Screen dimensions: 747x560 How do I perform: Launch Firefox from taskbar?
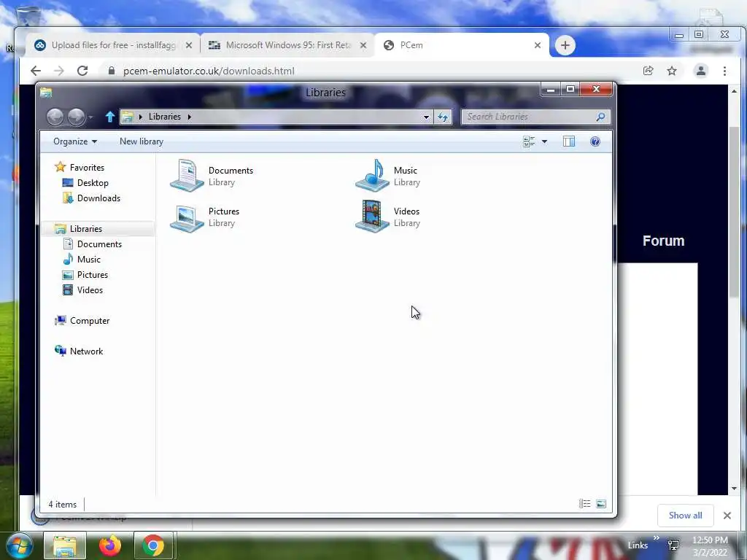click(109, 545)
